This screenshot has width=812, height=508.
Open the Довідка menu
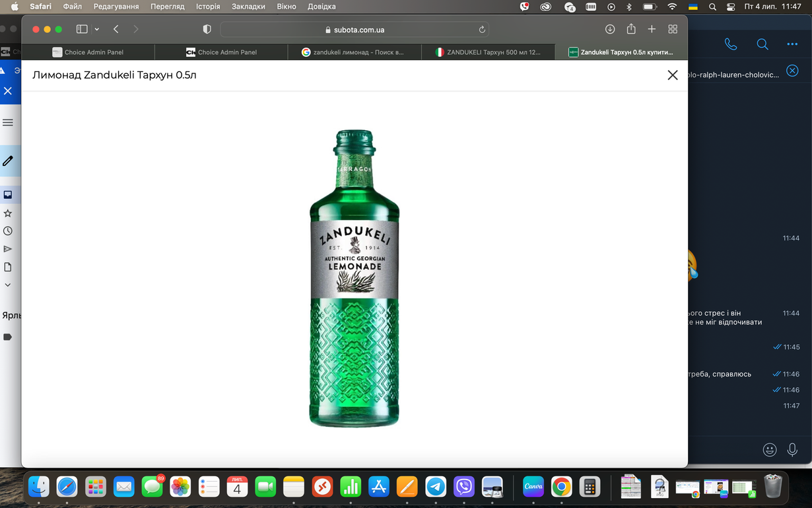[321, 7]
